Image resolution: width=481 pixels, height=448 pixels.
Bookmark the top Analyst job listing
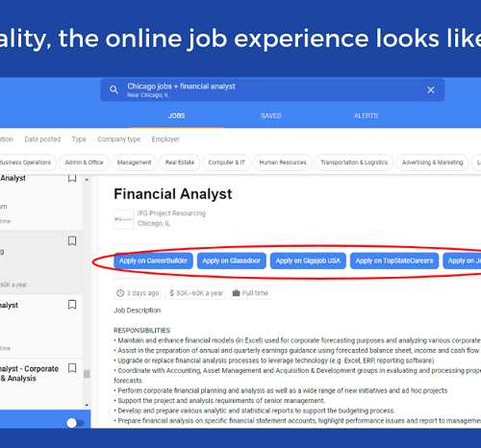pyautogui.click(x=72, y=178)
